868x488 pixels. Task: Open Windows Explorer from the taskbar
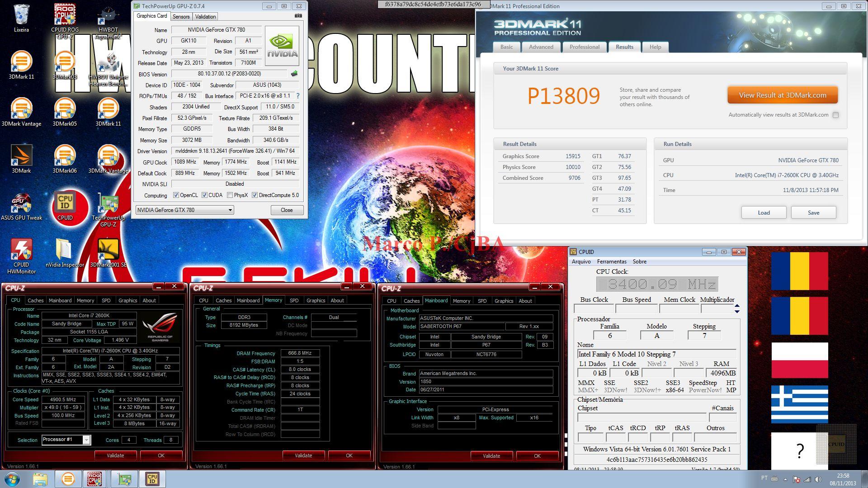[40, 479]
